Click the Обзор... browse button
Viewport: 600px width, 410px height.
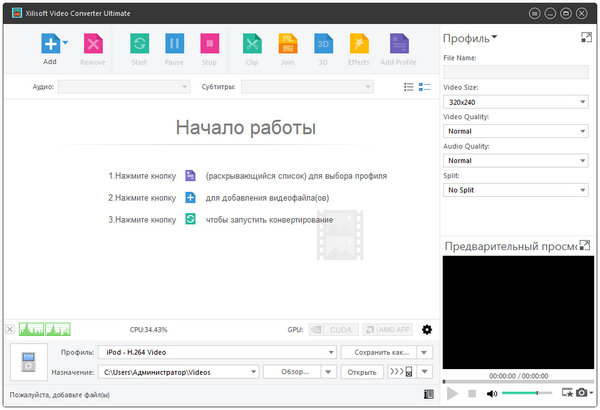pyautogui.click(x=300, y=372)
